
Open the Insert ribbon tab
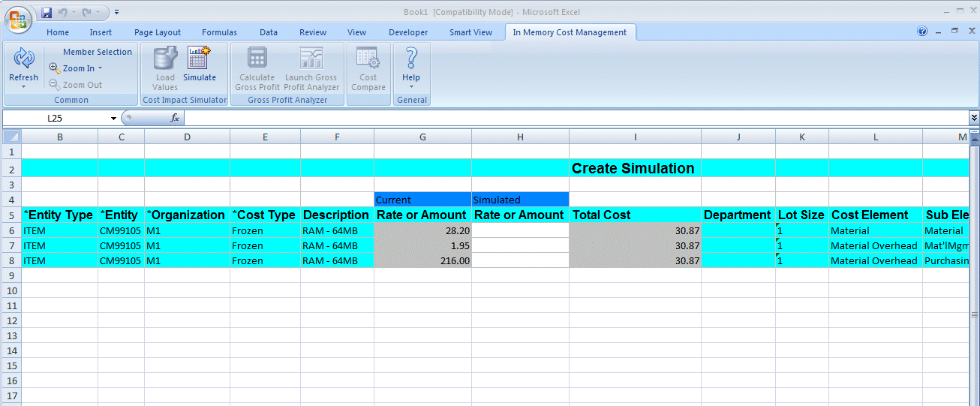pos(101,32)
